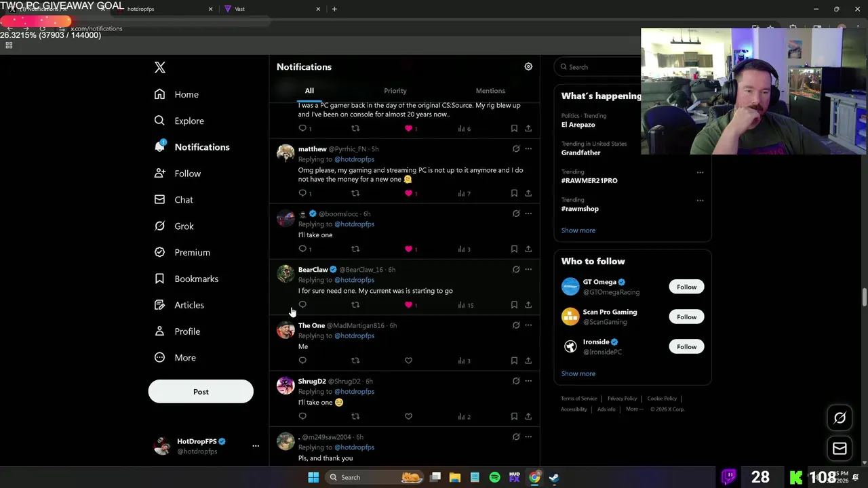The image size is (868, 488).
Task: Retweet BearClaw's reply
Action: 355,305
